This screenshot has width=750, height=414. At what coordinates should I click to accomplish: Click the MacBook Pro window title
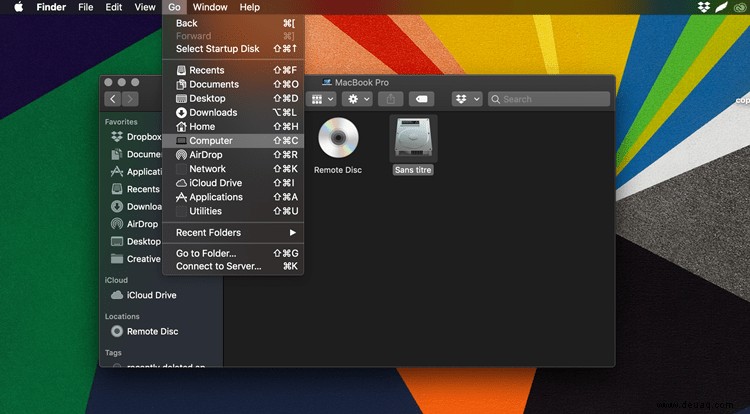(x=362, y=83)
